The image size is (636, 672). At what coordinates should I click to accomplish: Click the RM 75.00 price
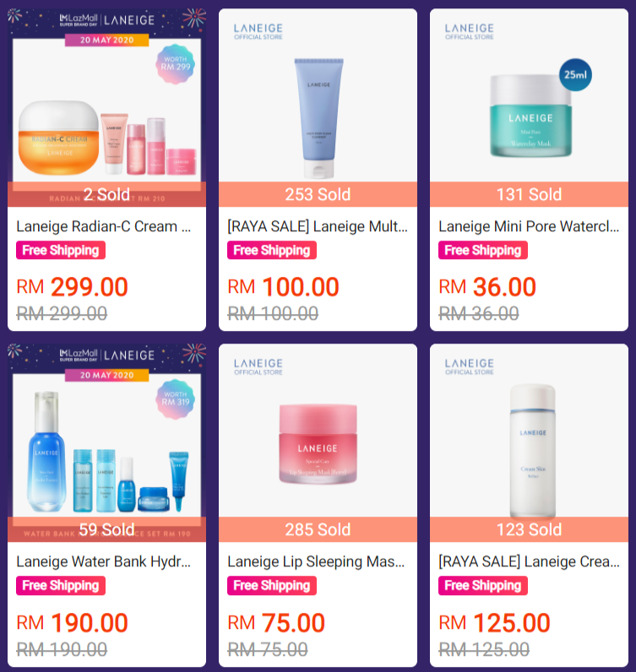tap(276, 623)
